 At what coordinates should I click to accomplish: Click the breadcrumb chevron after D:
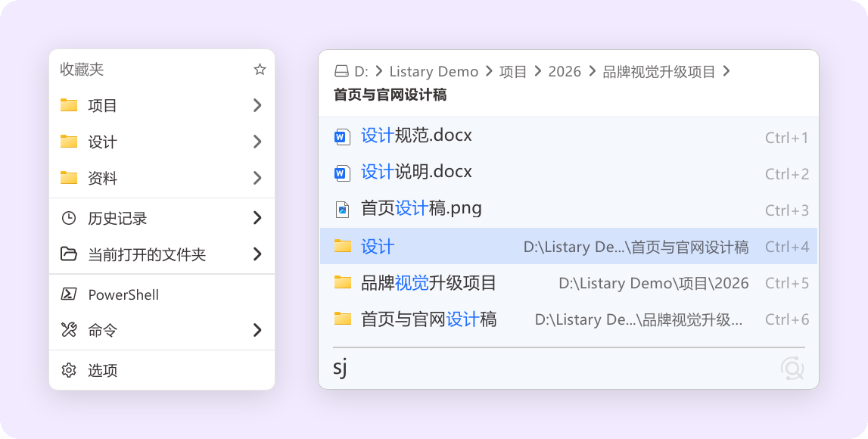click(x=379, y=71)
